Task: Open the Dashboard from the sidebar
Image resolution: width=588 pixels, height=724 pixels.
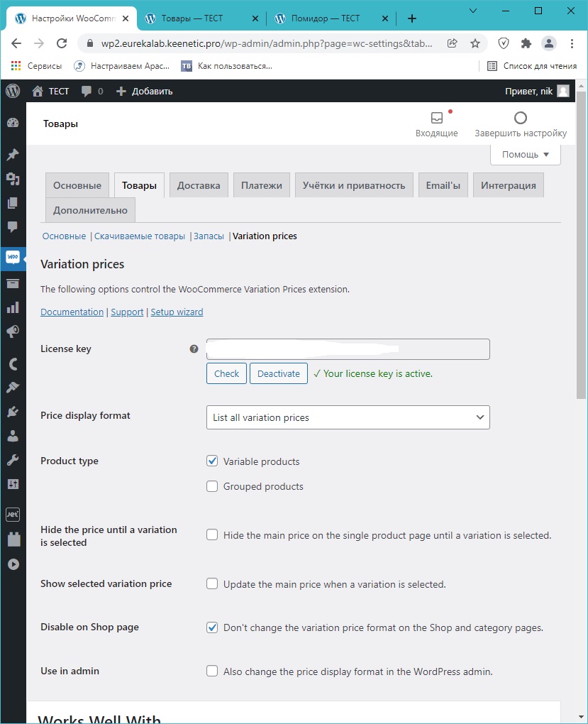Action: 13,123
